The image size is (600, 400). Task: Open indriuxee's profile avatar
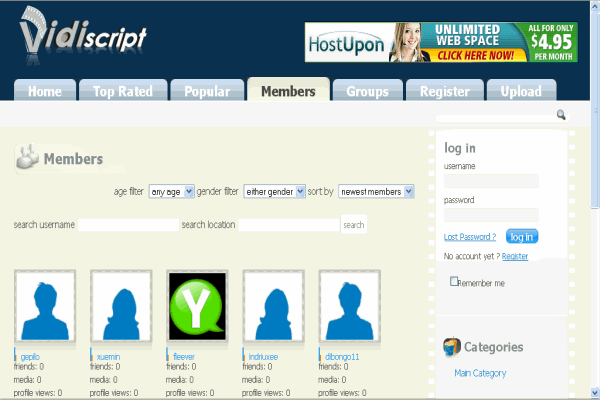[x=274, y=307]
